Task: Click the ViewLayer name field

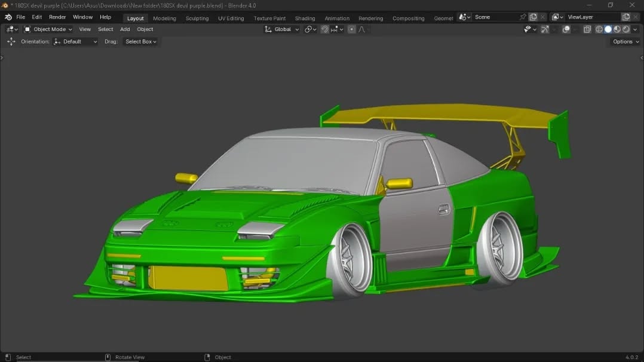Action: click(x=593, y=17)
